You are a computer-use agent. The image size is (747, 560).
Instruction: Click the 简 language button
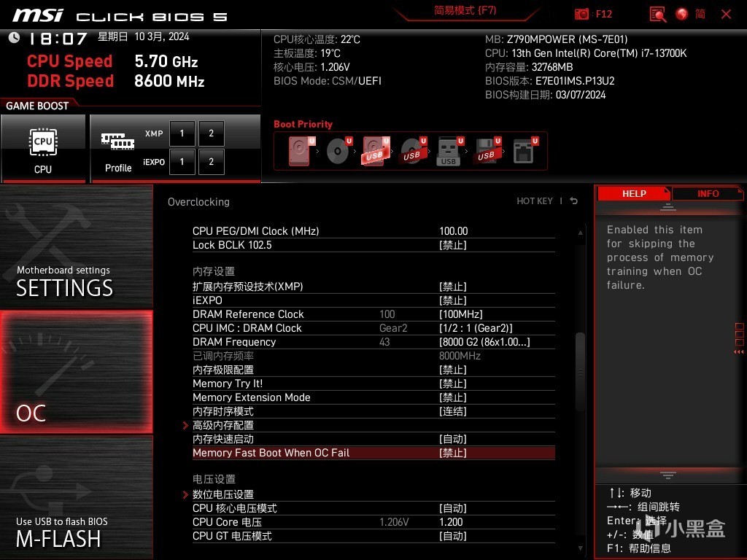[700, 14]
